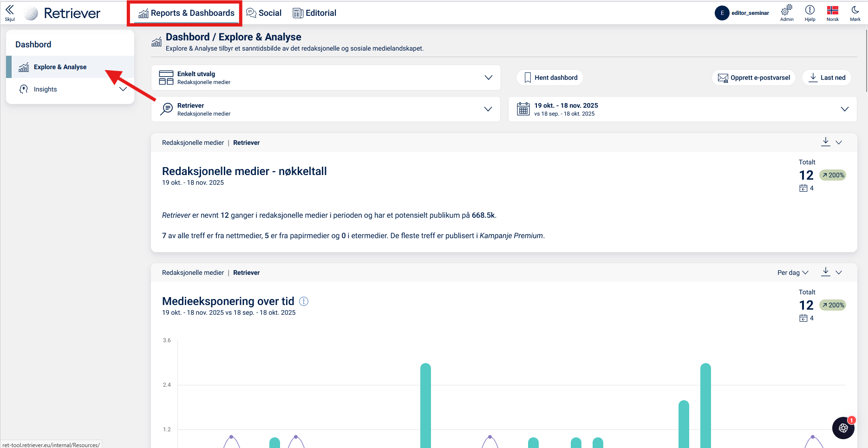
Task: Open the date range dropdown
Action: tap(683, 109)
